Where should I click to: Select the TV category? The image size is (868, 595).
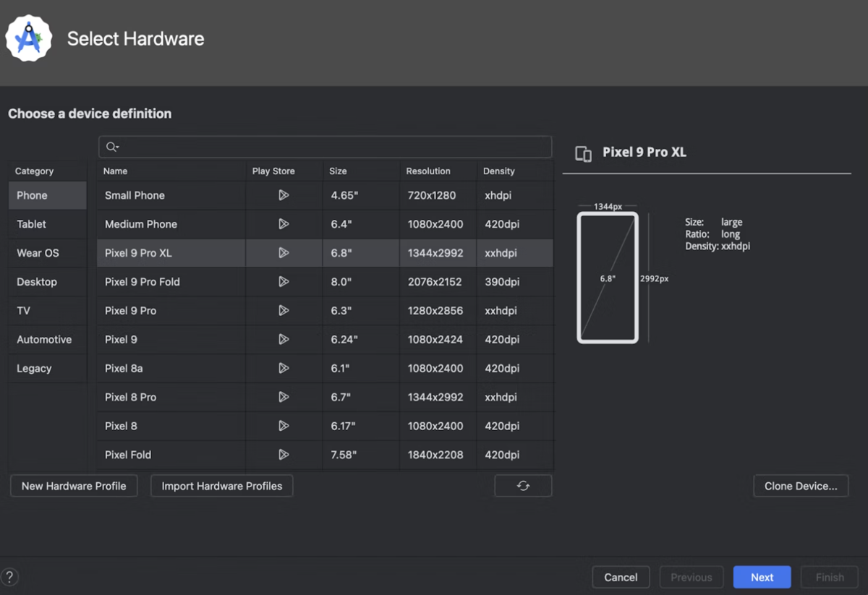pyautogui.click(x=48, y=311)
